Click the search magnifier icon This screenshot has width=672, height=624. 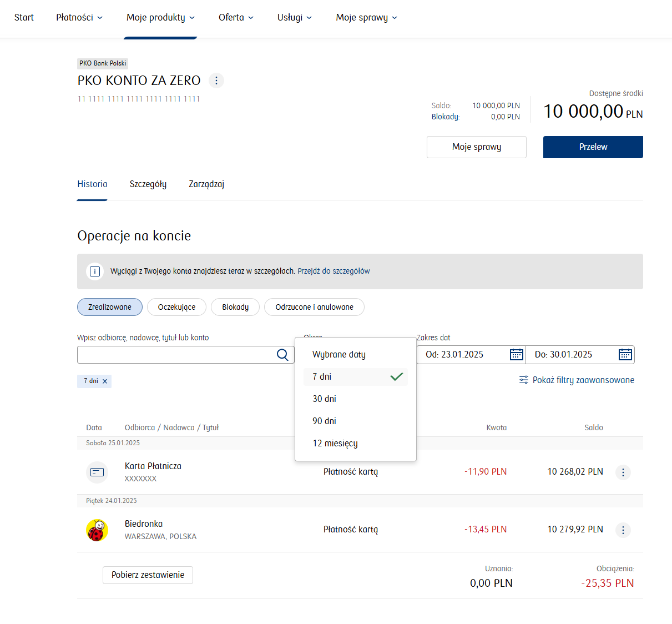(282, 355)
